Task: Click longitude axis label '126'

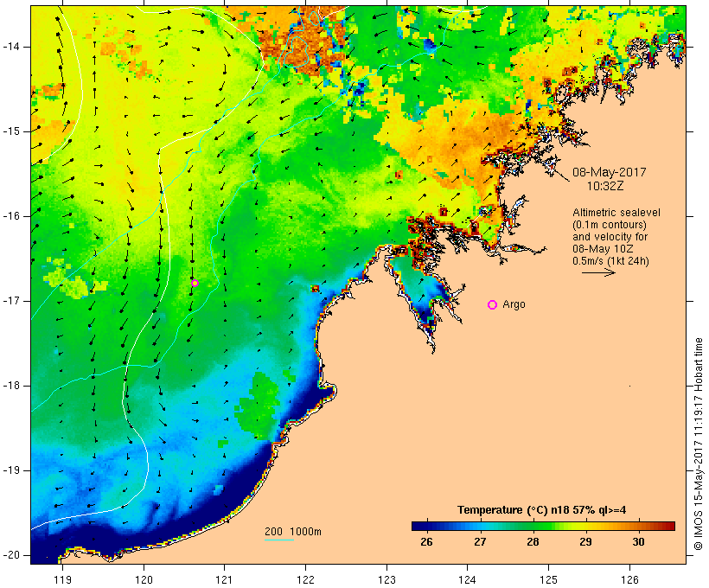Action: (x=629, y=580)
